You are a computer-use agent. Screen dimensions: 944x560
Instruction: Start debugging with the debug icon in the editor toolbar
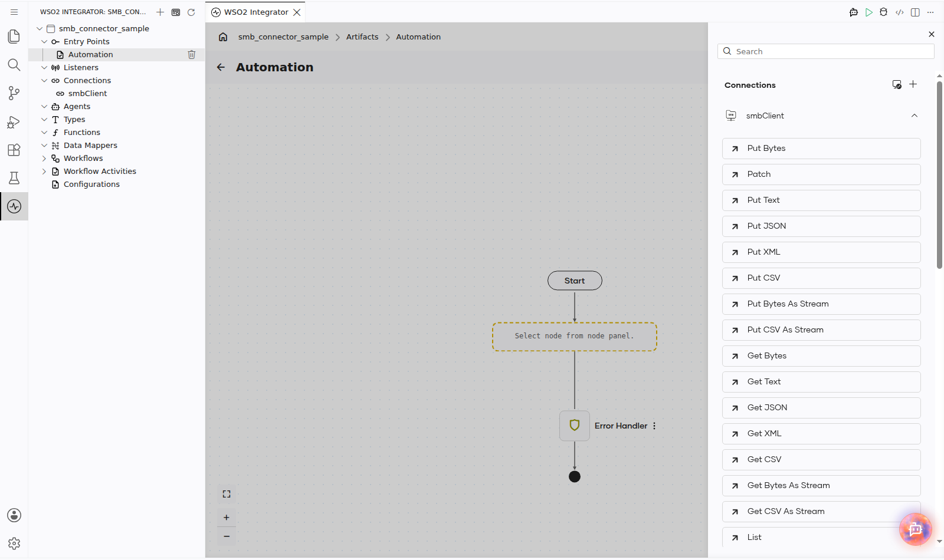click(x=883, y=12)
